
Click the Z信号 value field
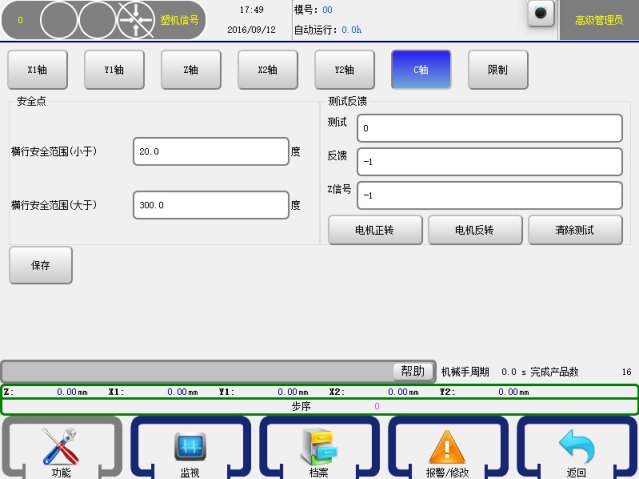coord(489,196)
